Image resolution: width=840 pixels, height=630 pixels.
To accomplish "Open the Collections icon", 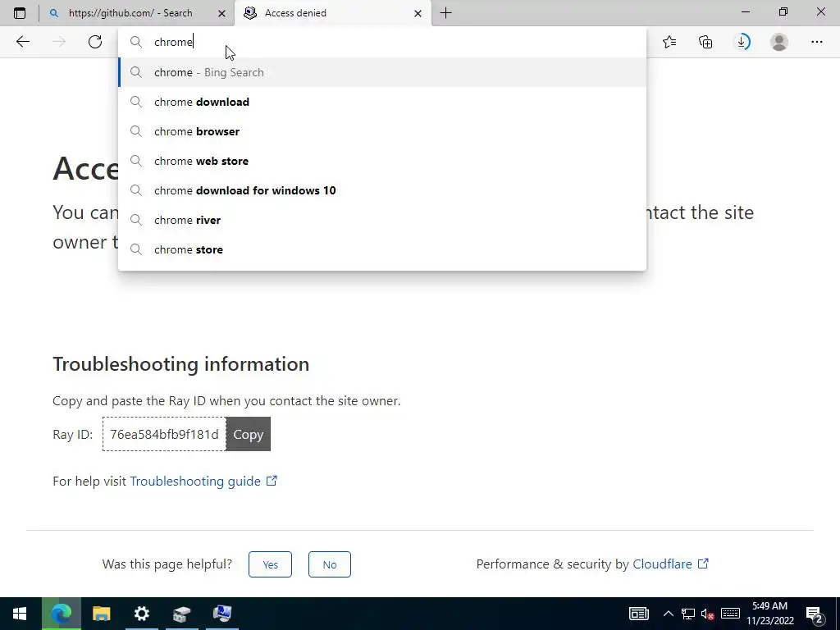I will pyautogui.click(x=705, y=42).
